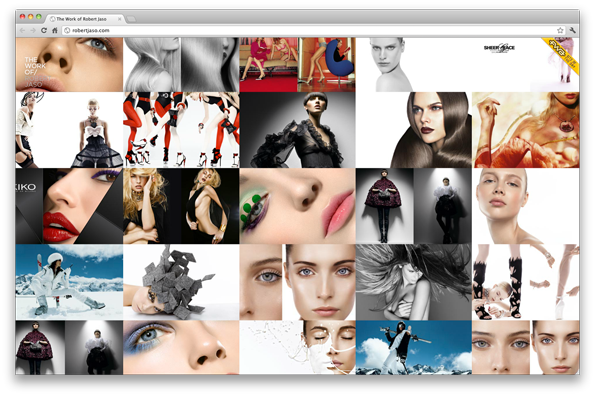Open a new tab with the blank tab button
595x396 pixels.
coord(131,19)
